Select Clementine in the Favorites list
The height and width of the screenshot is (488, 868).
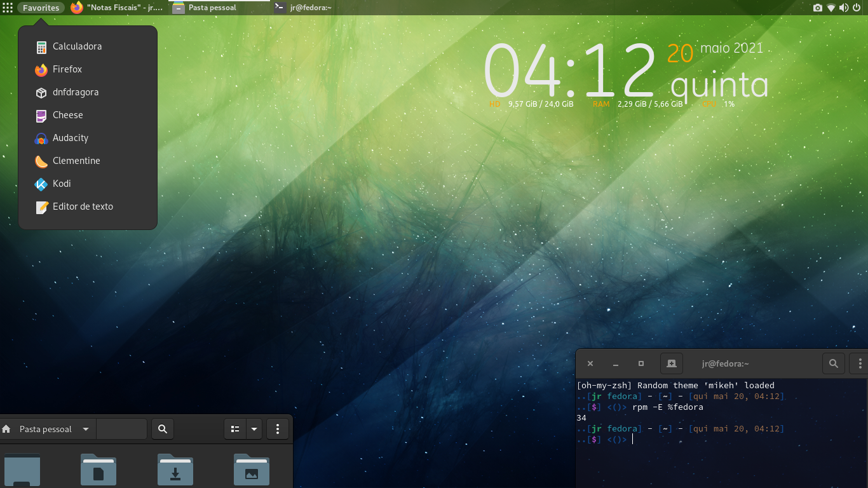(76, 161)
